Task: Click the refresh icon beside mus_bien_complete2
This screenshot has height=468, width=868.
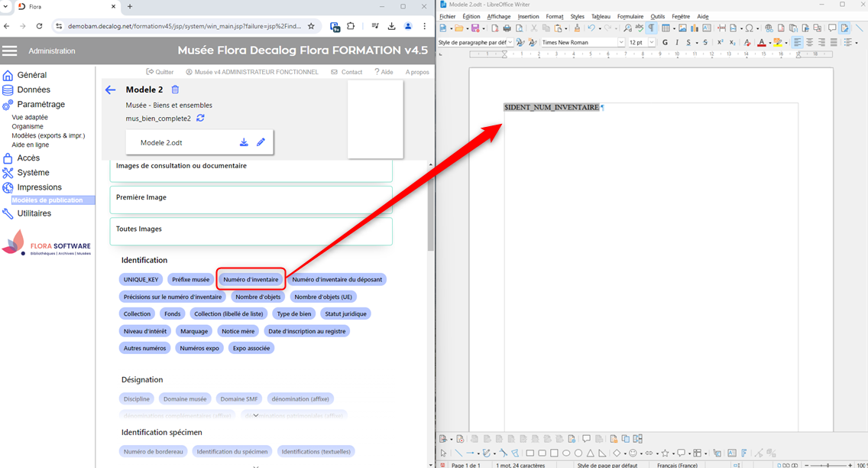Action: tap(200, 119)
